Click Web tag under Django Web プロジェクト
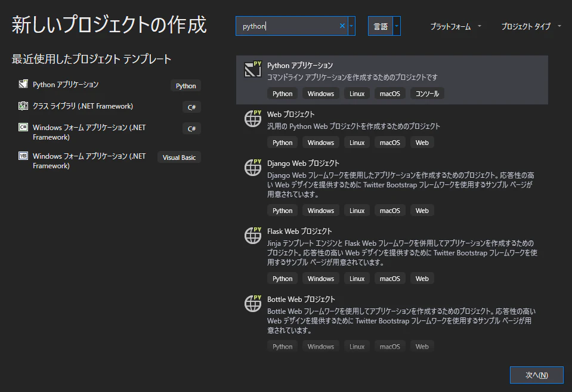Screen dimensions: 572x392 pyautogui.click(x=422, y=211)
